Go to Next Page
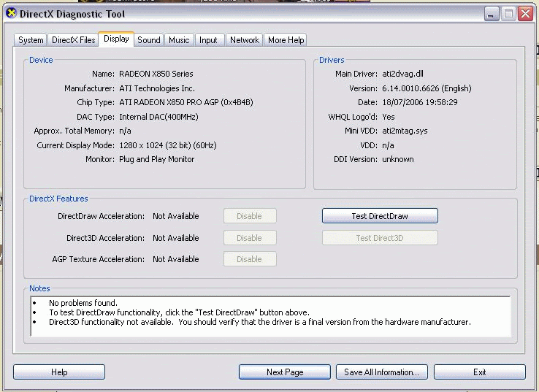This screenshot has height=392, width=539. 285,372
